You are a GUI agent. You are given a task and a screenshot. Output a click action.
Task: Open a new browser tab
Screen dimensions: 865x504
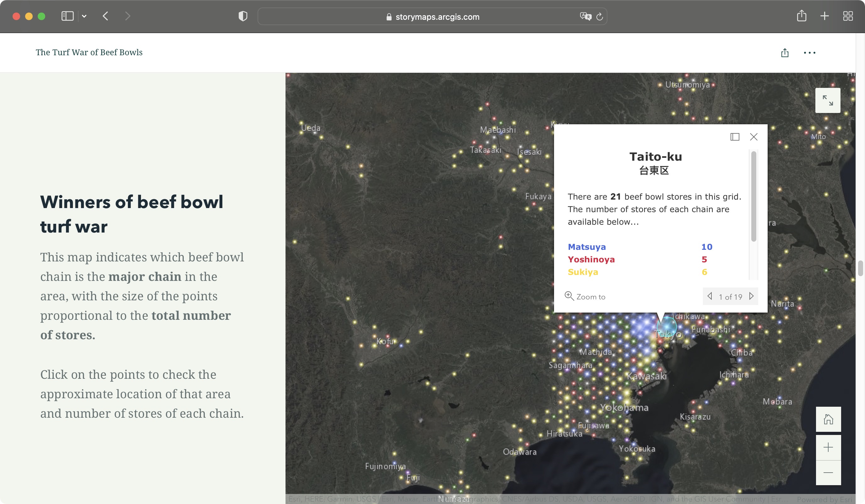[x=824, y=16]
